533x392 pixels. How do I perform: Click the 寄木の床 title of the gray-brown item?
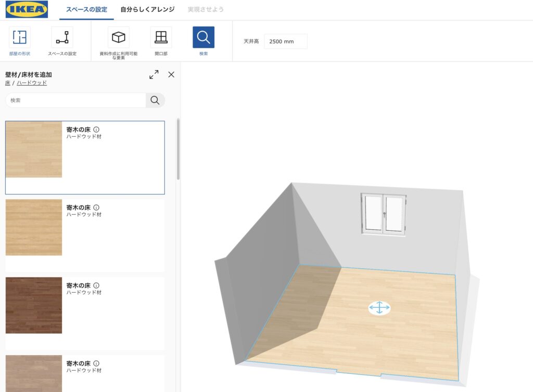tap(79, 363)
